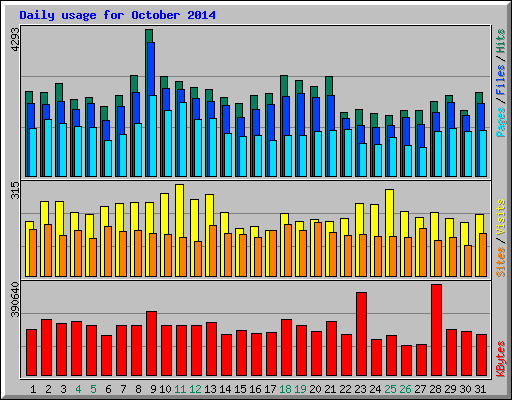The image size is (512, 400).
Task: Click the tallest red KBytes bar on day 28
Action: (436, 330)
